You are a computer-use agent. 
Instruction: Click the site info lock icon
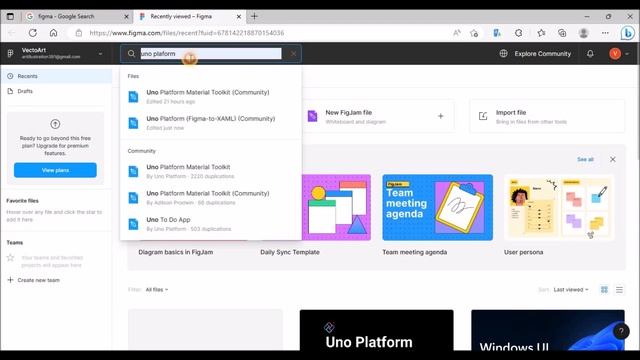click(79, 33)
